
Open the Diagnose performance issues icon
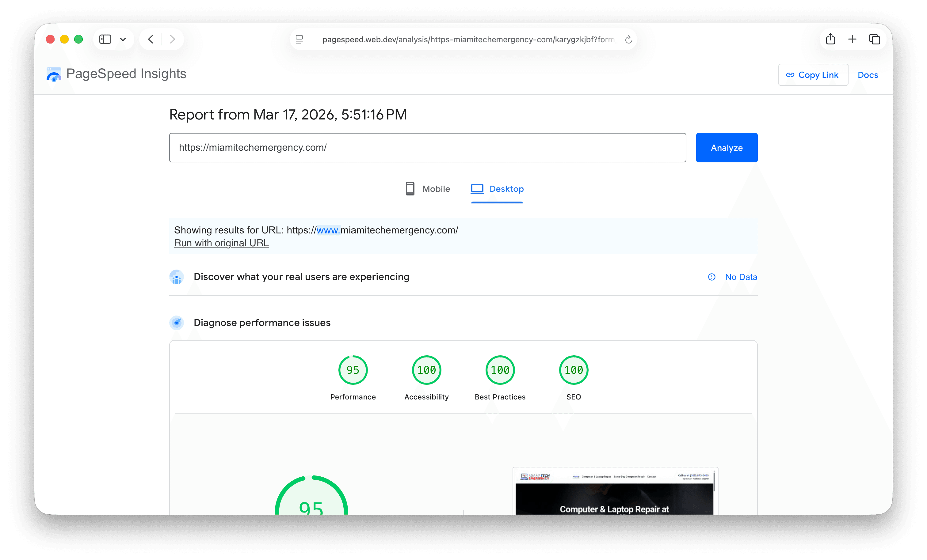click(177, 323)
